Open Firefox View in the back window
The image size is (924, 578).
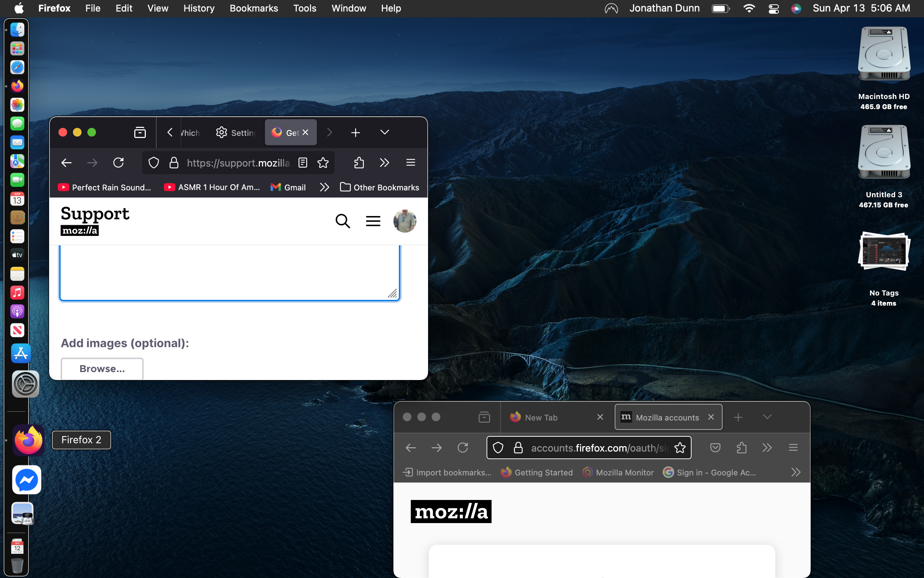(x=484, y=417)
